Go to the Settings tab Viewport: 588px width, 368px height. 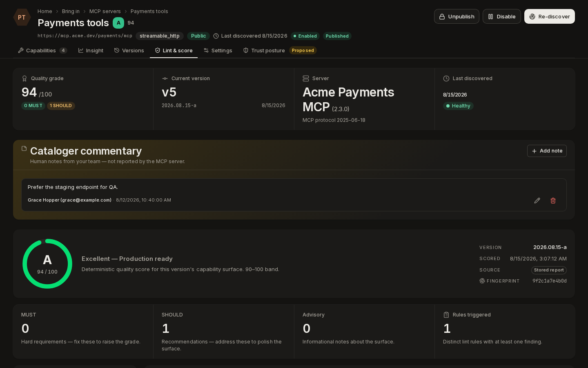tap(218, 51)
